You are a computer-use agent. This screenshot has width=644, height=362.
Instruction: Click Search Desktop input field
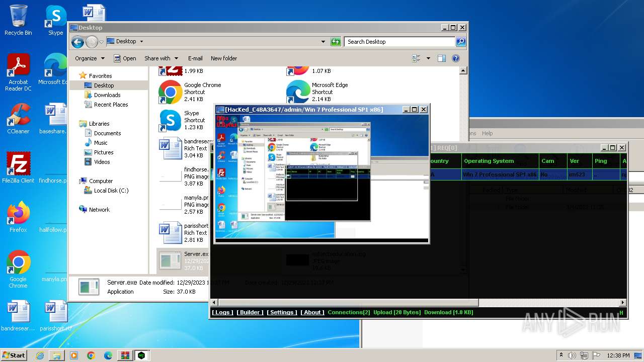click(x=400, y=42)
